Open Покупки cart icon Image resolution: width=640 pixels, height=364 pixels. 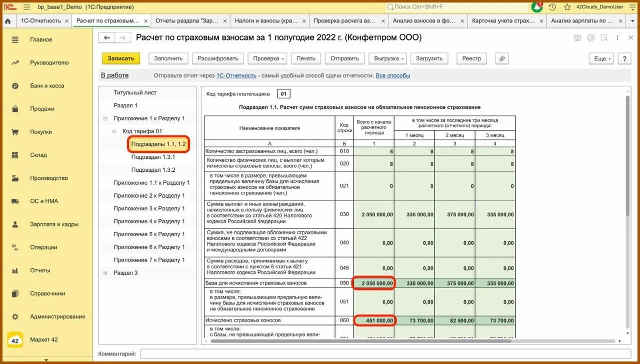[15, 132]
